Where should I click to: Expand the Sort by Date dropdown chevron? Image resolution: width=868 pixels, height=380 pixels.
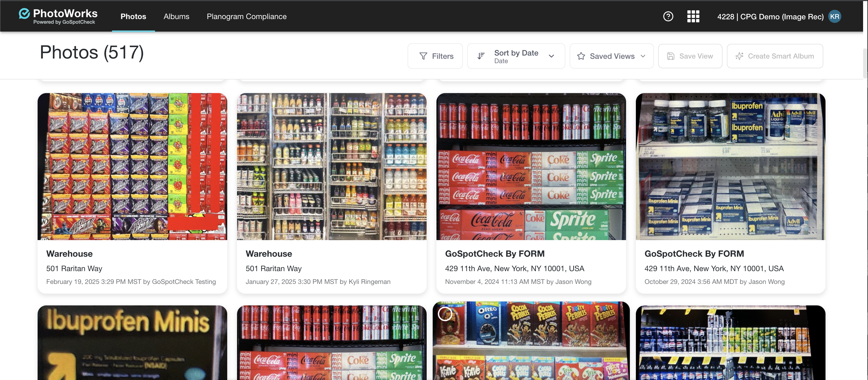pos(551,56)
